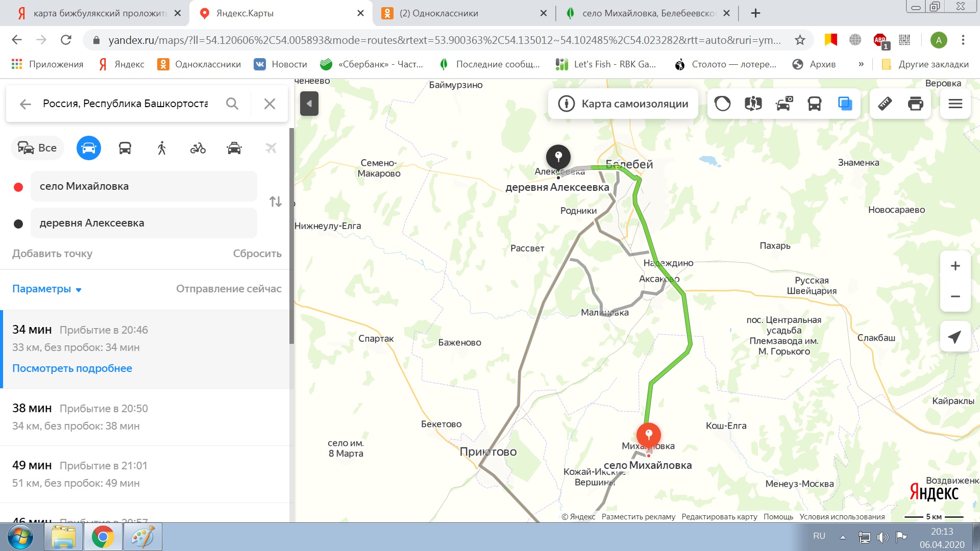Open Другие закладки folder
Viewport: 980px width, 551px height.
(925, 64)
